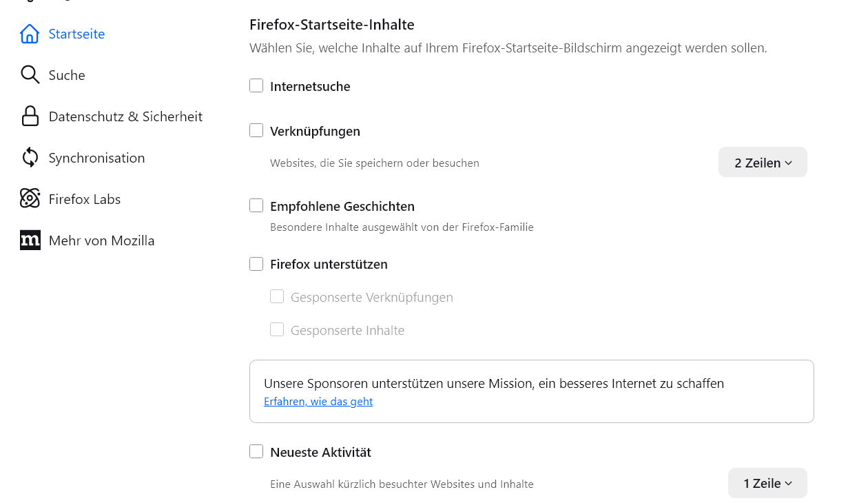Viewport: 868px width, 503px height.
Task: Go to Datenschutz & Sicherheit settings
Action: click(125, 116)
